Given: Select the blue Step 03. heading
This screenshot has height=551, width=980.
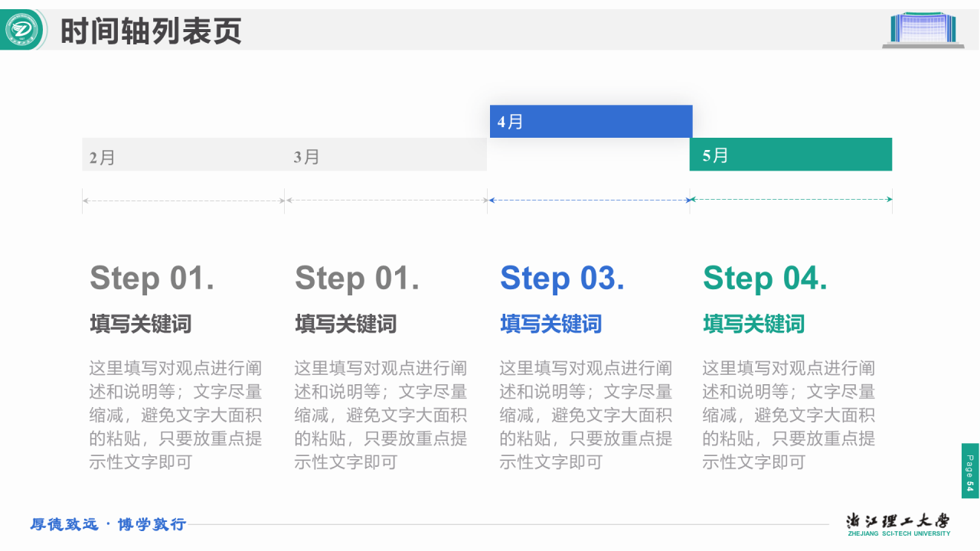Looking at the screenshot, I should (x=563, y=278).
